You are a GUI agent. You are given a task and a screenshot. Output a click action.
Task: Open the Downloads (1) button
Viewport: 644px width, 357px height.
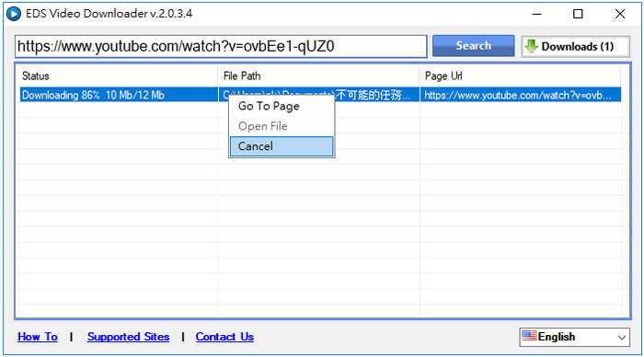click(x=575, y=46)
